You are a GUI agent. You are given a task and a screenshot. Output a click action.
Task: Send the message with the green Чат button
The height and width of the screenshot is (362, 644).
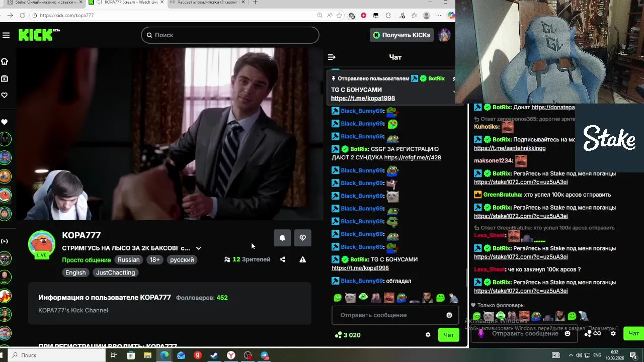pyautogui.click(x=448, y=335)
